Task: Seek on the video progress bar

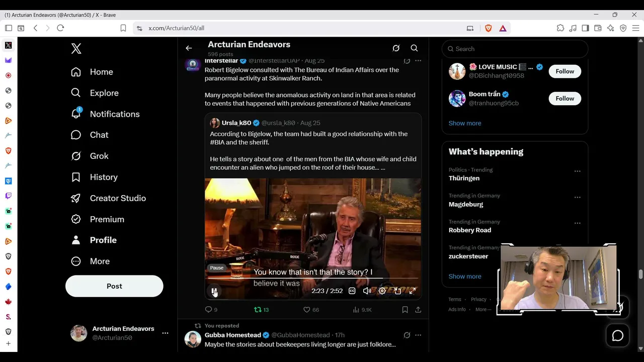Action: coord(313,278)
